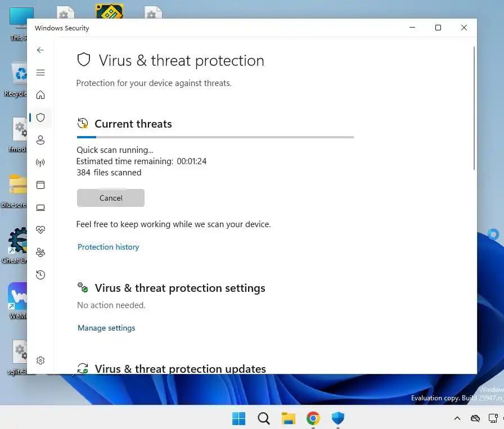Open Device performance & health heart icon

40,230
